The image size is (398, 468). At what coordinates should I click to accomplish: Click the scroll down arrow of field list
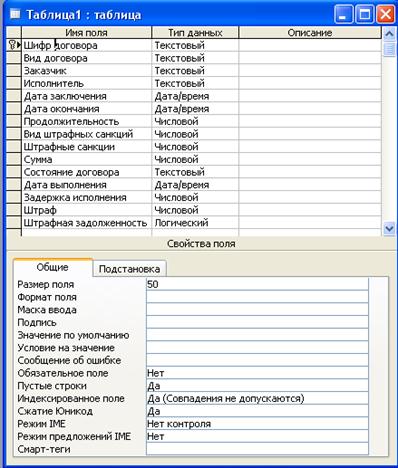point(389,229)
